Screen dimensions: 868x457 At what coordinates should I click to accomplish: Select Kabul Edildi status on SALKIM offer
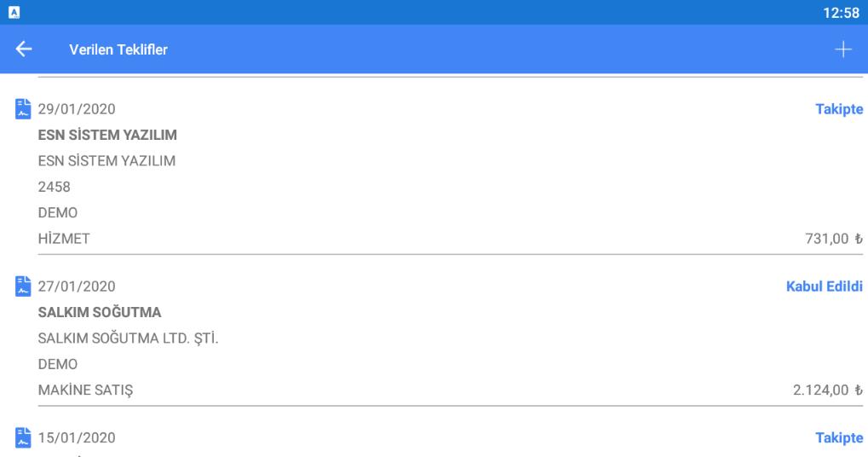(825, 286)
